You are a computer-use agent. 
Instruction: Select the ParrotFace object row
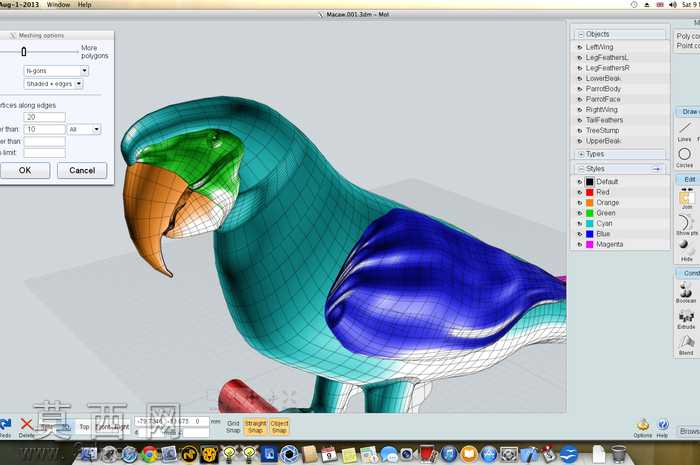tap(621, 100)
